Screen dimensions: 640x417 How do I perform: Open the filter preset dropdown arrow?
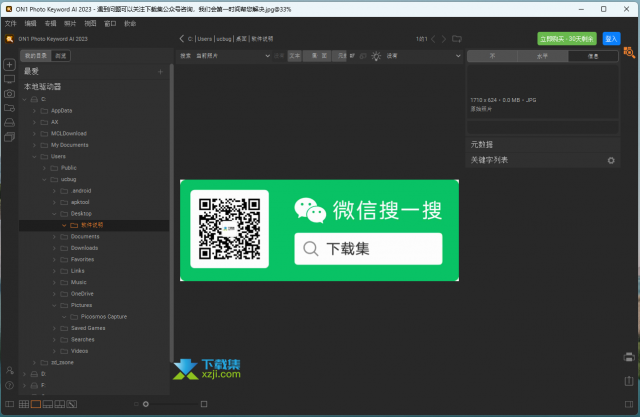coord(458,56)
